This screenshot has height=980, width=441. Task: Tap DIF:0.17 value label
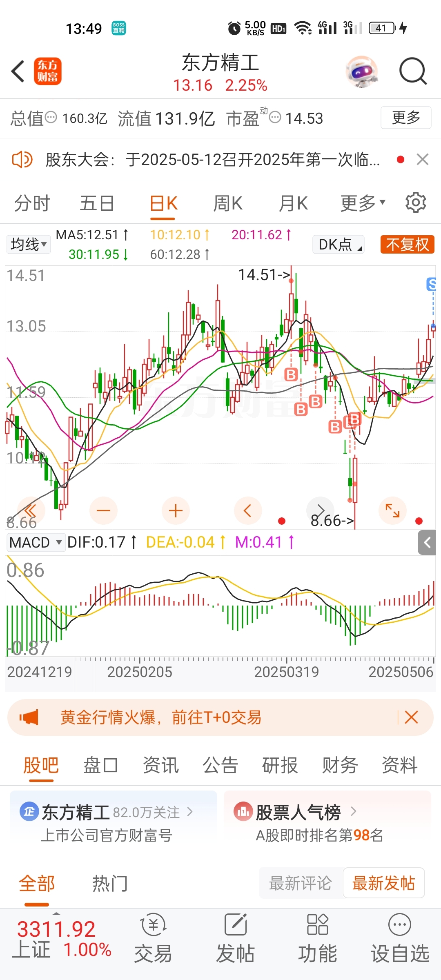point(102,542)
